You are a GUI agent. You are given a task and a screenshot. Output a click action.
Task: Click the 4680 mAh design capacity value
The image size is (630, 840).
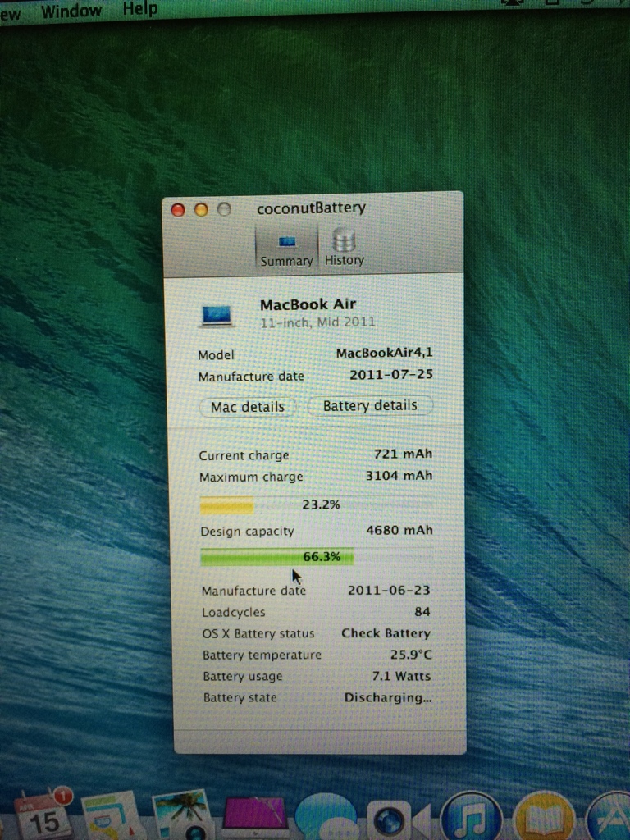coord(399,531)
